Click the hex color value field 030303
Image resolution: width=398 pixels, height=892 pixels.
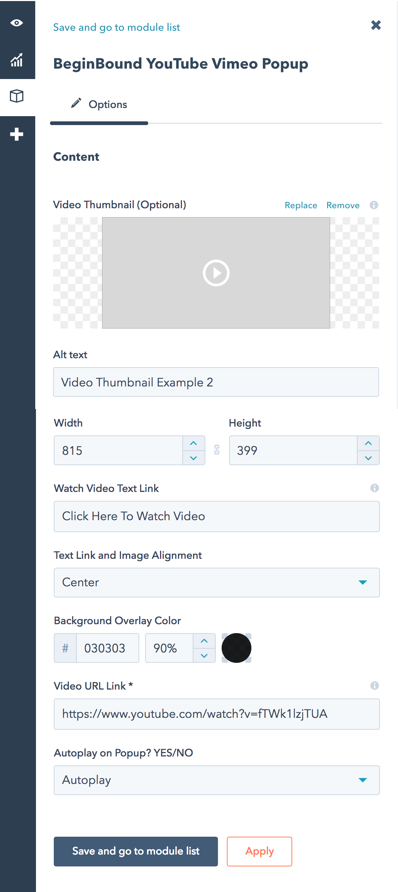click(x=107, y=648)
